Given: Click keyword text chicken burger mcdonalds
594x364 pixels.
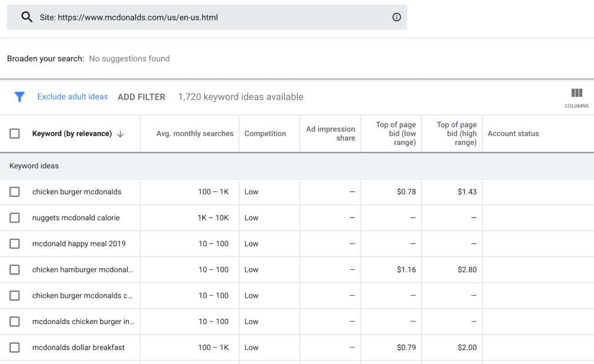Looking at the screenshot, I should click(x=76, y=192).
